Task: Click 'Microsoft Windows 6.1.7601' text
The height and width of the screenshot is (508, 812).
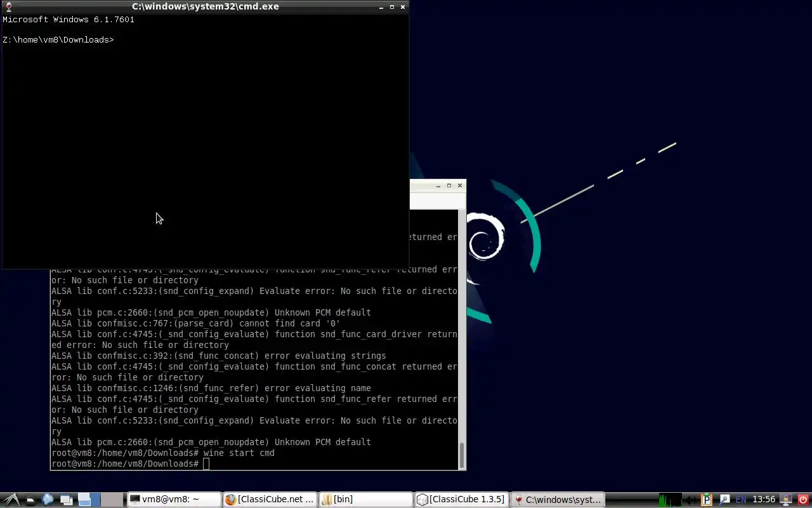Action: click(x=69, y=20)
